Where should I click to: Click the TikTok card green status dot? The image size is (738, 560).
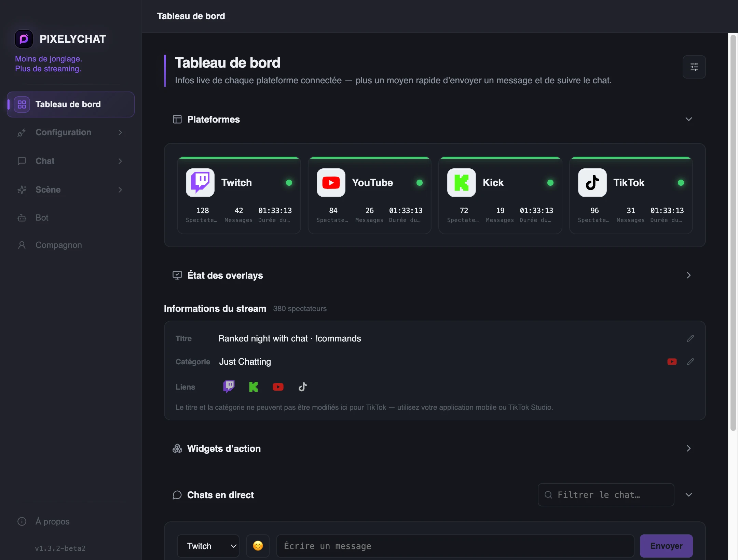(x=681, y=183)
